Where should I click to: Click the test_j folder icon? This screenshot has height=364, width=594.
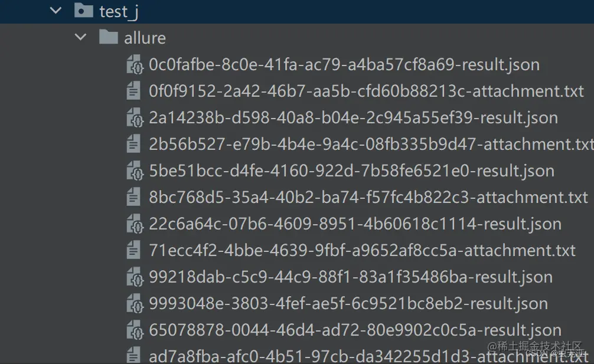point(84,11)
